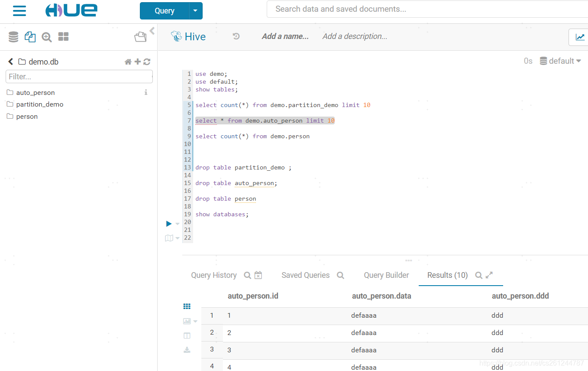The height and width of the screenshot is (371, 588).
Task: Expand results to full screen
Action: click(489, 275)
